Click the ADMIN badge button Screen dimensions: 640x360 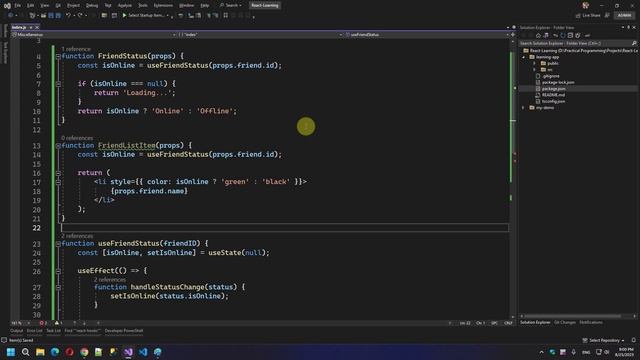pyautogui.click(x=624, y=16)
